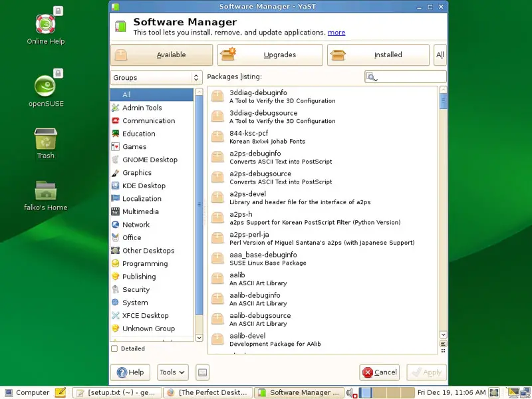Click the 3ddiag-debugsource package icon

[217, 116]
